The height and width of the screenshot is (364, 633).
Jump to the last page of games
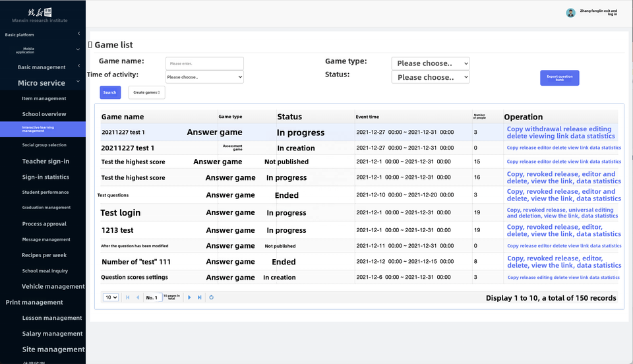200,297
